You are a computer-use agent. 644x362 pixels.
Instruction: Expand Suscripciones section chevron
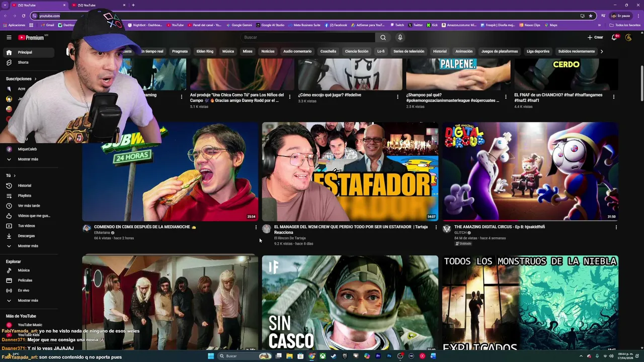[35, 79]
